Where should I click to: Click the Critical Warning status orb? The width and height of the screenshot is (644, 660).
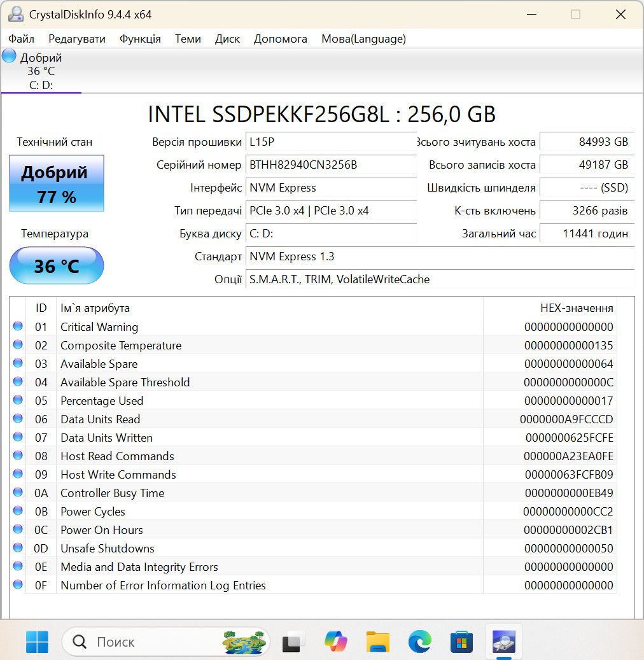click(18, 326)
